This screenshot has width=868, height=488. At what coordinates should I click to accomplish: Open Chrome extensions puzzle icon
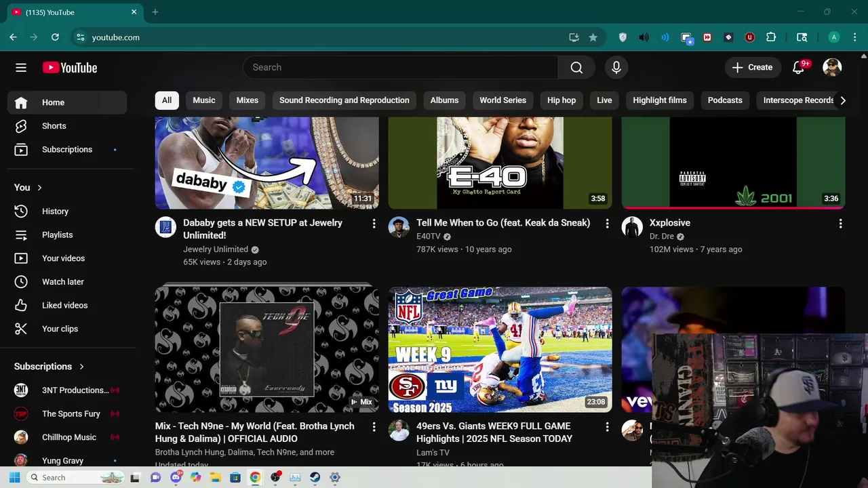[771, 37]
